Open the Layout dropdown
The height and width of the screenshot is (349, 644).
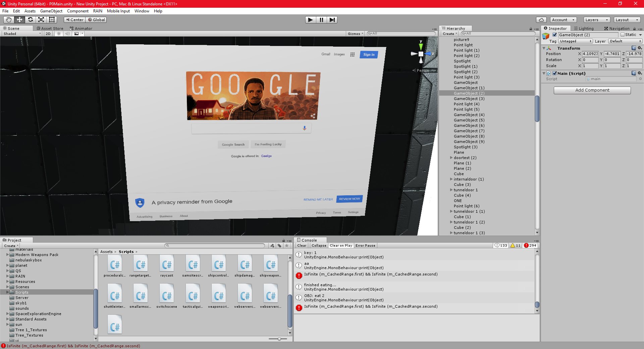coord(627,20)
